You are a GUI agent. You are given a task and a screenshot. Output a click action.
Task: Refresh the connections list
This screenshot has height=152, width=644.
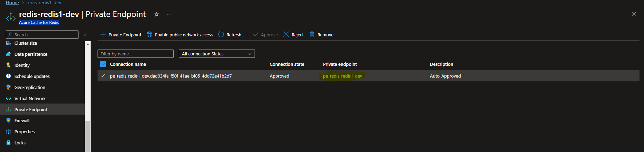pyautogui.click(x=230, y=35)
